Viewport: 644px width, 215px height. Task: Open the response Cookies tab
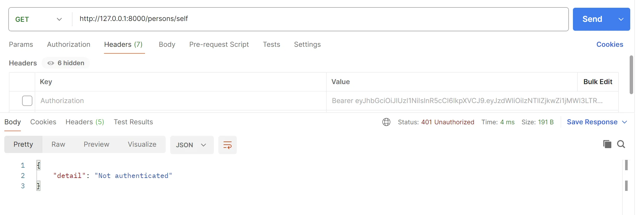tap(43, 122)
